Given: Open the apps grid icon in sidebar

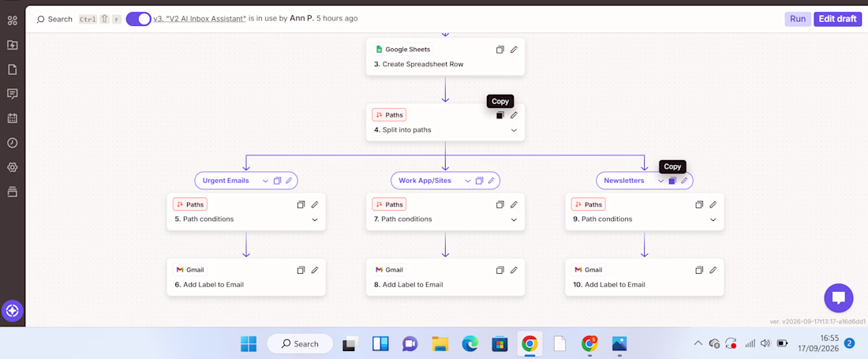Looking at the screenshot, I should click(12, 21).
